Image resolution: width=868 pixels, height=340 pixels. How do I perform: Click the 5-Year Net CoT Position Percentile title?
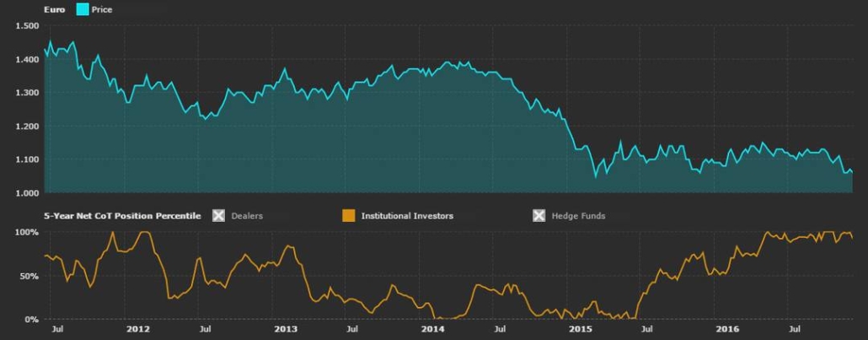(122, 216)
